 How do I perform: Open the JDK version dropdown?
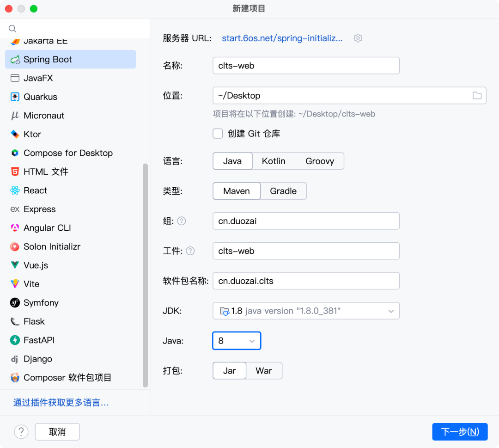[306, 311]
